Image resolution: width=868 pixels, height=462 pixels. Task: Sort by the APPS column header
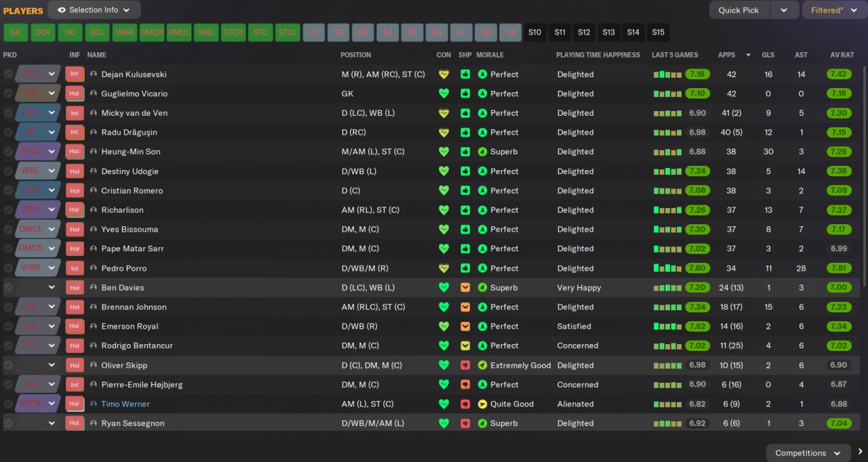click(x=727, y=55)
